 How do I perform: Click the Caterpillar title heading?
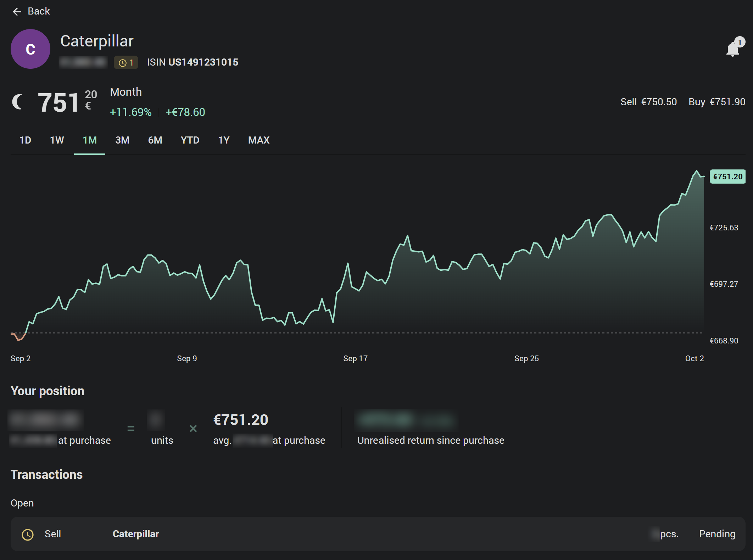point(97,41)
